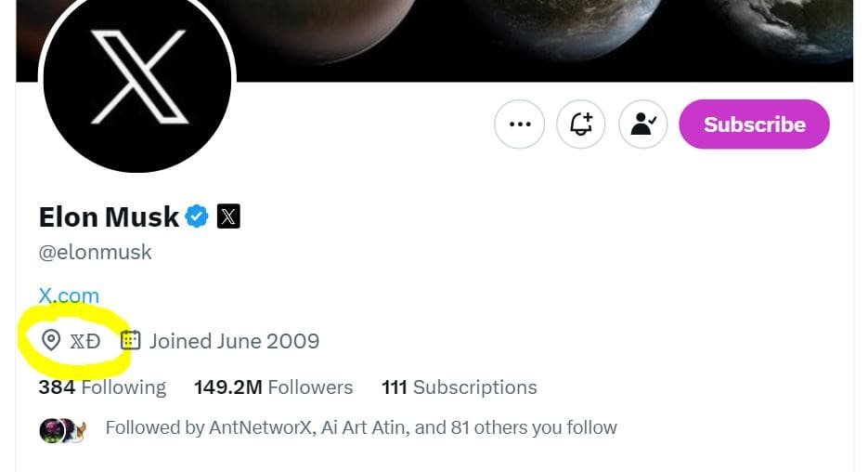The height and width of the screenshot is (472, 868).
Task: Open the X.com website link
Action: [69, 295]
